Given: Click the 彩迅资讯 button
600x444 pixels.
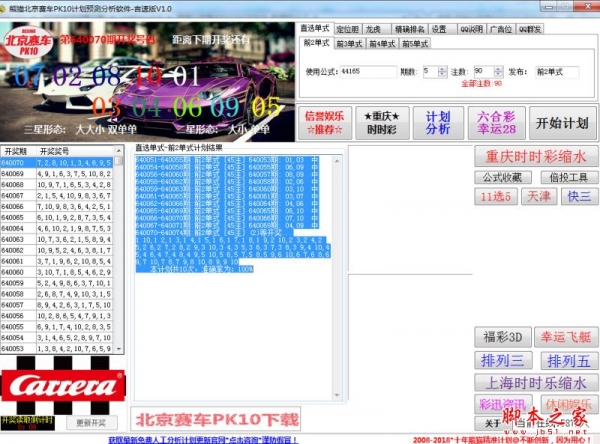Looking at the screenshot, I should pos(503,404).
